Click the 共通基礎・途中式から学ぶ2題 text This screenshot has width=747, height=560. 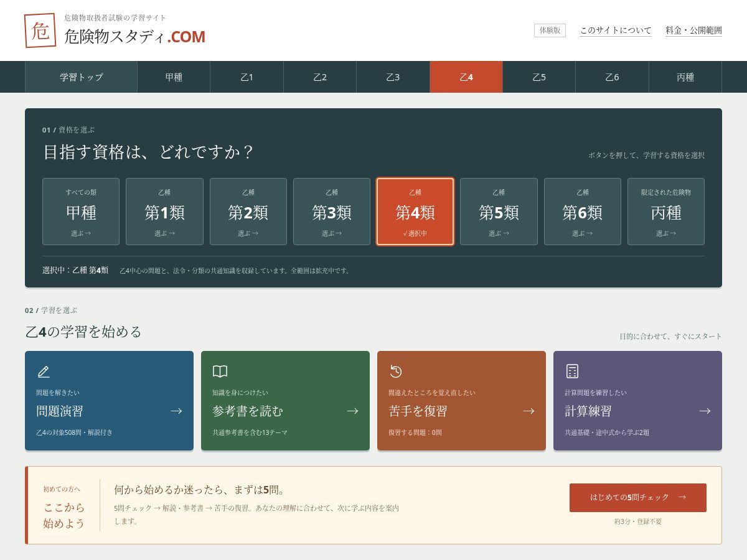[x=607, y=432]
